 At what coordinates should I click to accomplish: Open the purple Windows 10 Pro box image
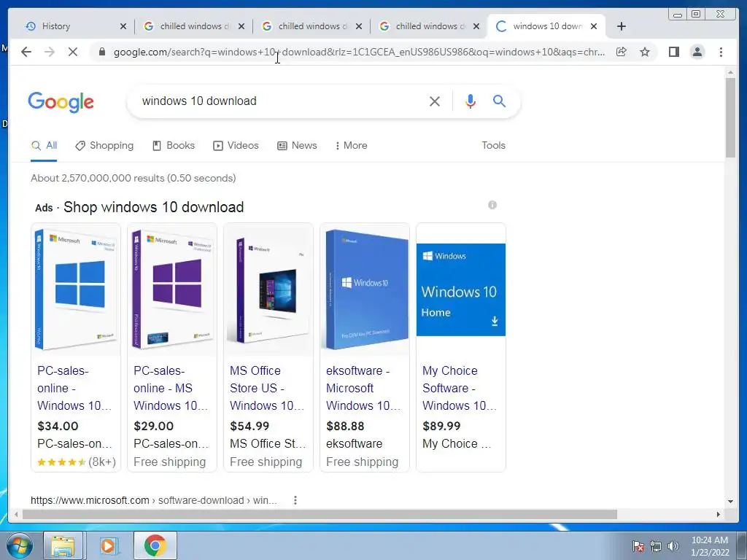pos(172,289)
